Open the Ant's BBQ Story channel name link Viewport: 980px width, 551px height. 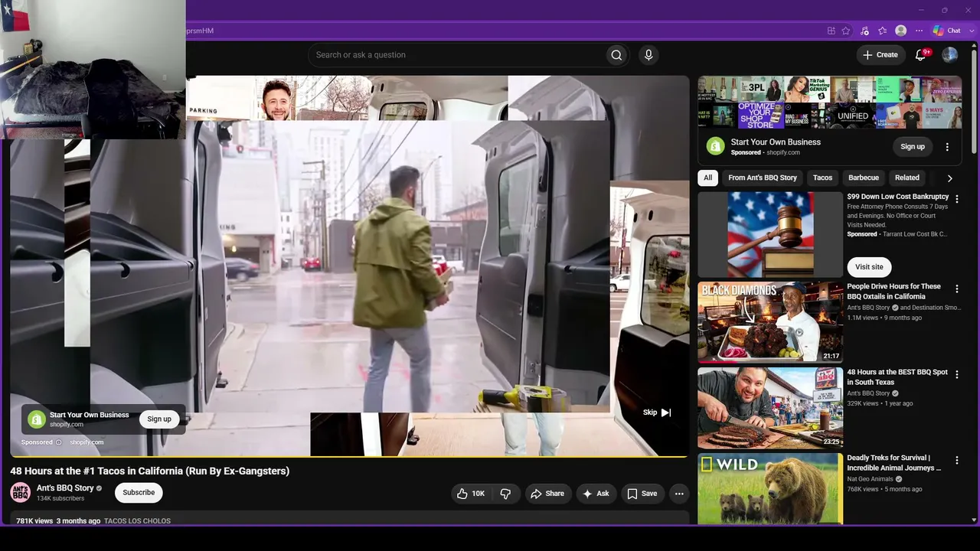click(x=65, y=488)
